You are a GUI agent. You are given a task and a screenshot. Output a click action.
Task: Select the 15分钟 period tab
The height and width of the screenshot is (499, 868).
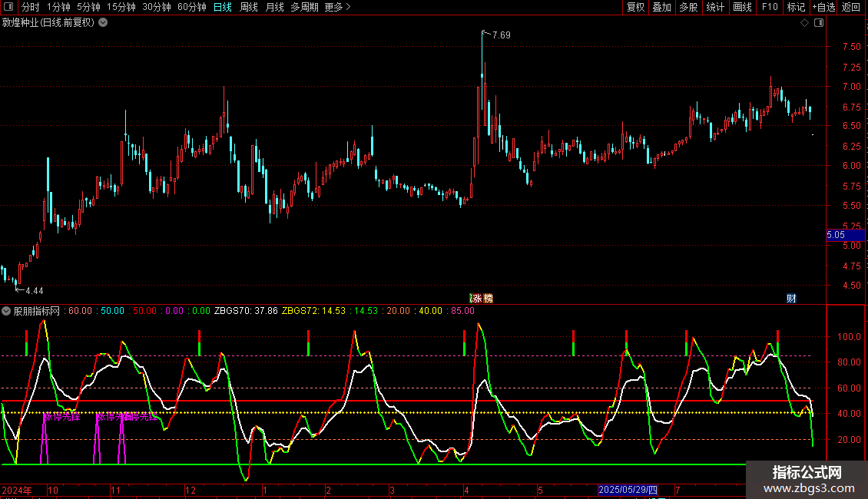(x=121, y=7)
